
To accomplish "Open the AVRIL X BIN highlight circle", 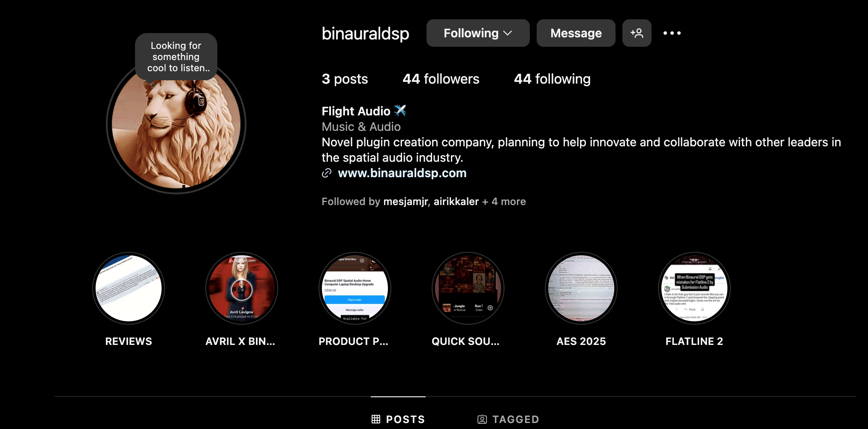I will [242, 288].
